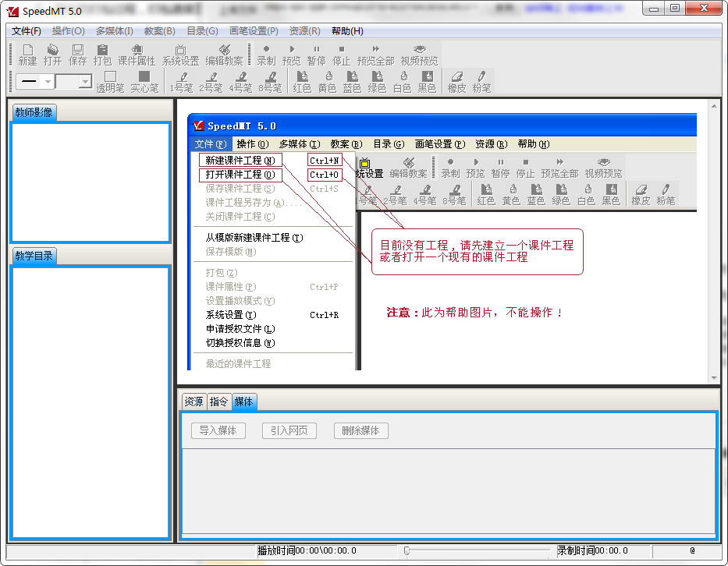Screen dimensions: 728x566
Task: Choose the 2号笔 pen size
Action: (x=211, y=82)
